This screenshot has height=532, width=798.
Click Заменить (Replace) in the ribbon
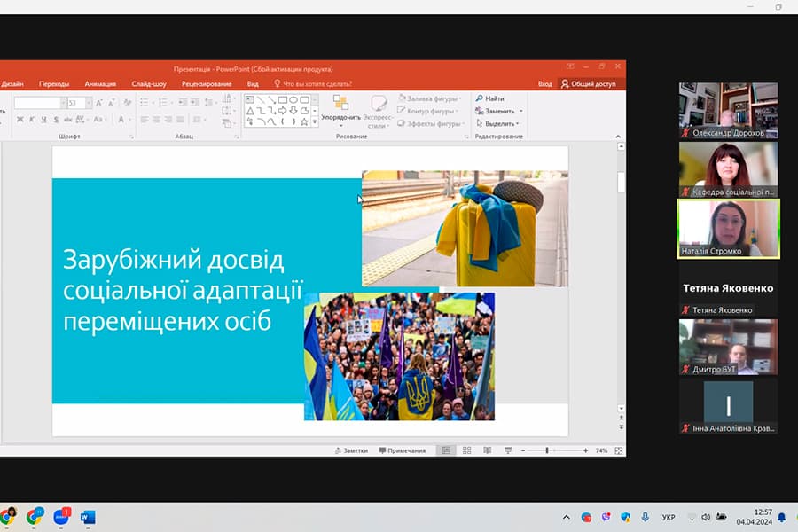(497, 111)
